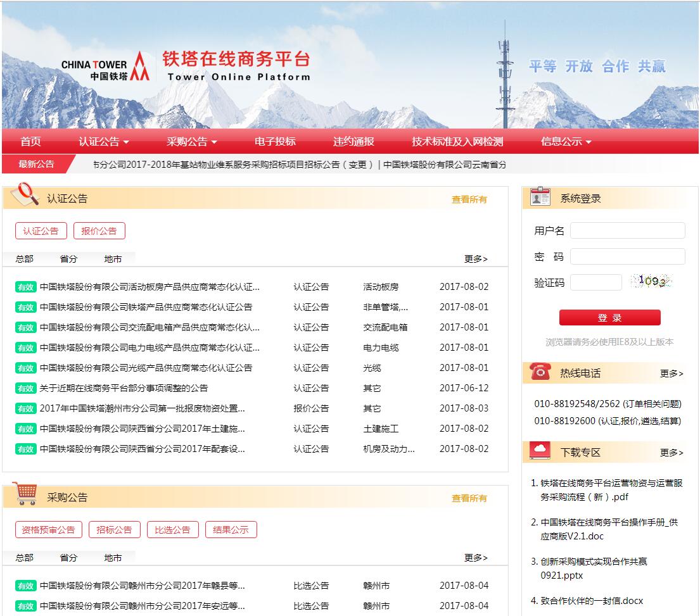Select the 资格预审公告 filter button

pos(49,530)
